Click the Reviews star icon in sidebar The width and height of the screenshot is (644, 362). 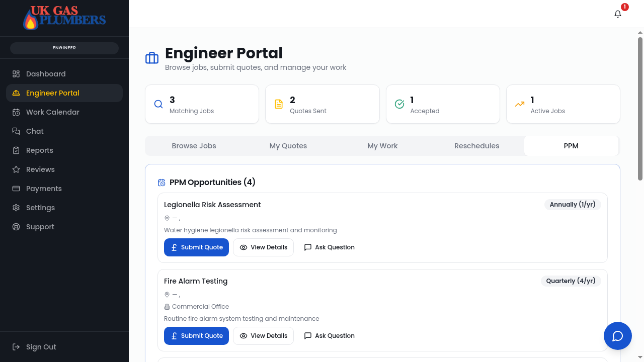tap(16, 169)
